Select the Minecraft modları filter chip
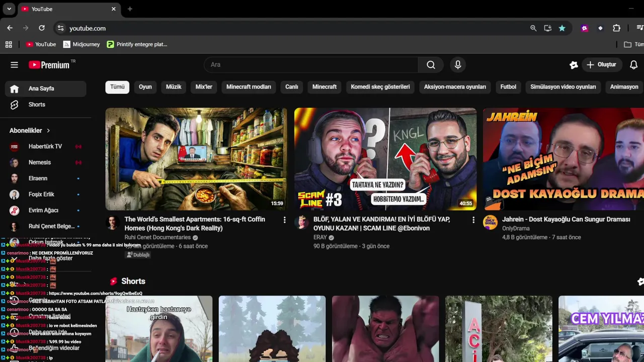The height and width of the screenshot is (362, 644). (249, 87)
